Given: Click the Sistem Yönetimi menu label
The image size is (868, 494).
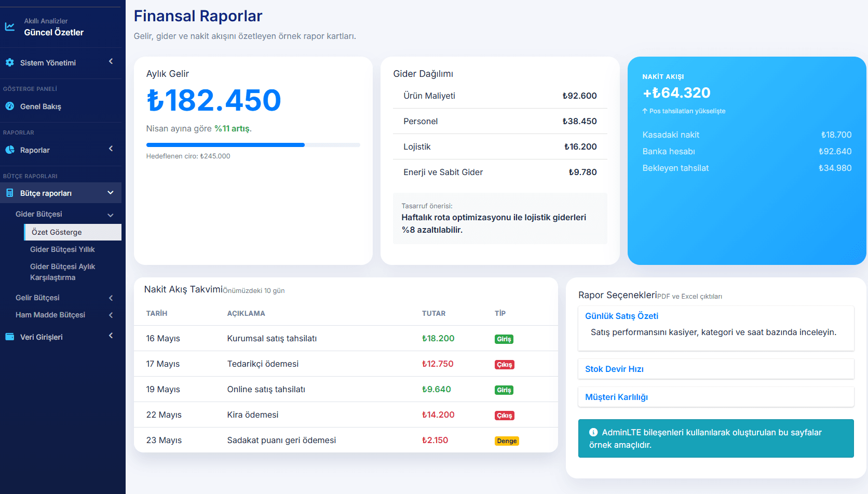Looking at the screenshot, I should pyautogui.click(x=48, y=63).
